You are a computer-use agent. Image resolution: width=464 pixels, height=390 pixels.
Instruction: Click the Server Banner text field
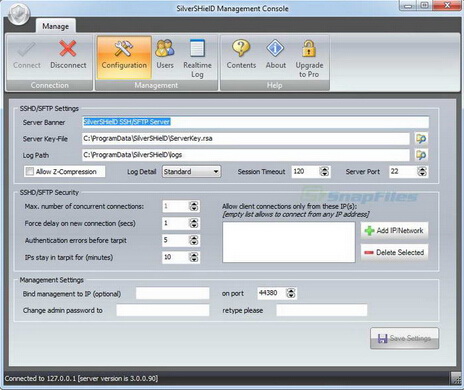(255, 122)
